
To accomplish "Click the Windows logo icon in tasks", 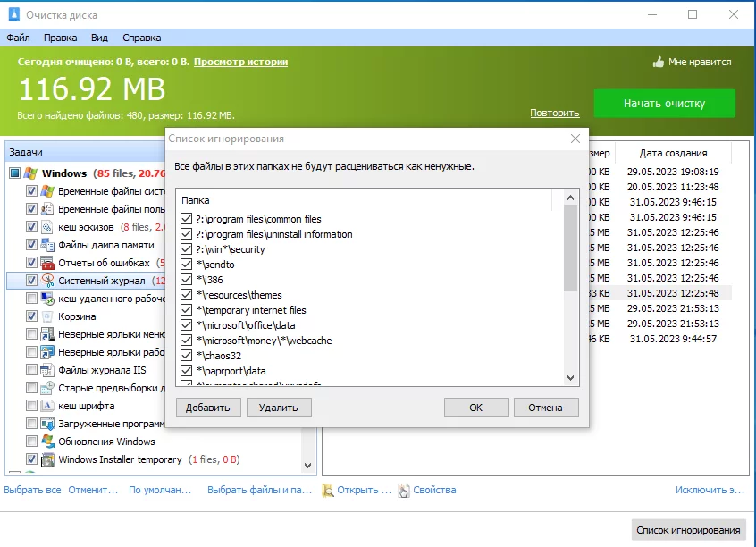I will coord(31,173).
